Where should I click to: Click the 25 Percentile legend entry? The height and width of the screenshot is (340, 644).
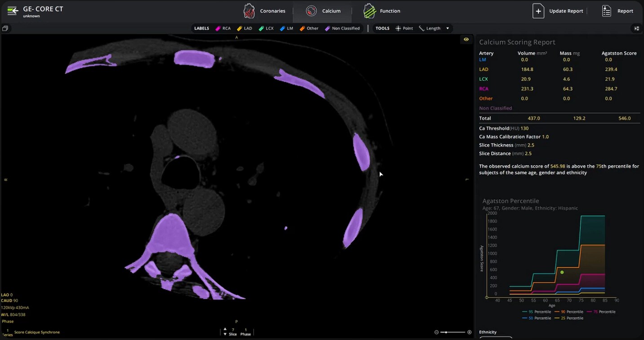568,318
